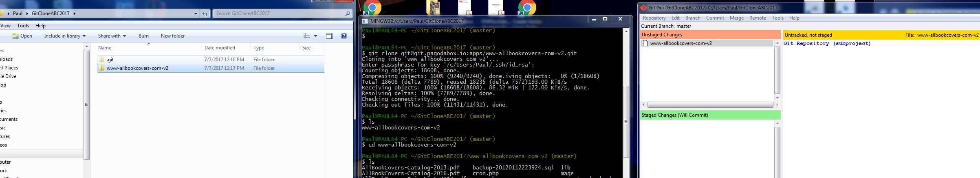
Task: Click the New folder button
Action: (x=173, y=36)
